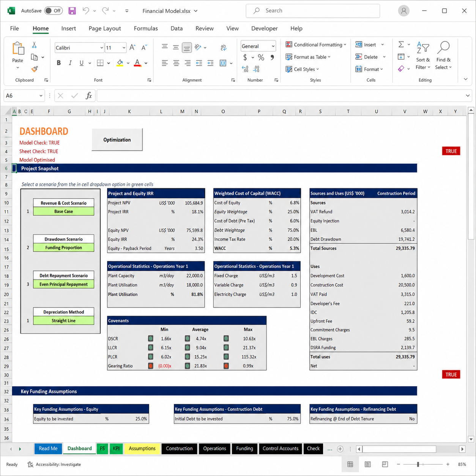The height and width of the screenshot is (476, 476).
Task: Click the Search box in title bar
Action: click(x=313, y=11)
